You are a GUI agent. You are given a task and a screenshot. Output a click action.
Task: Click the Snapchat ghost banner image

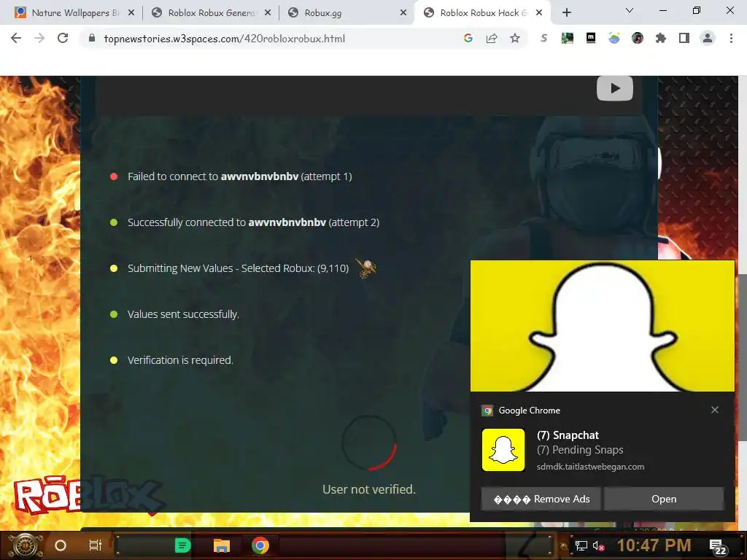pos(602,326)
